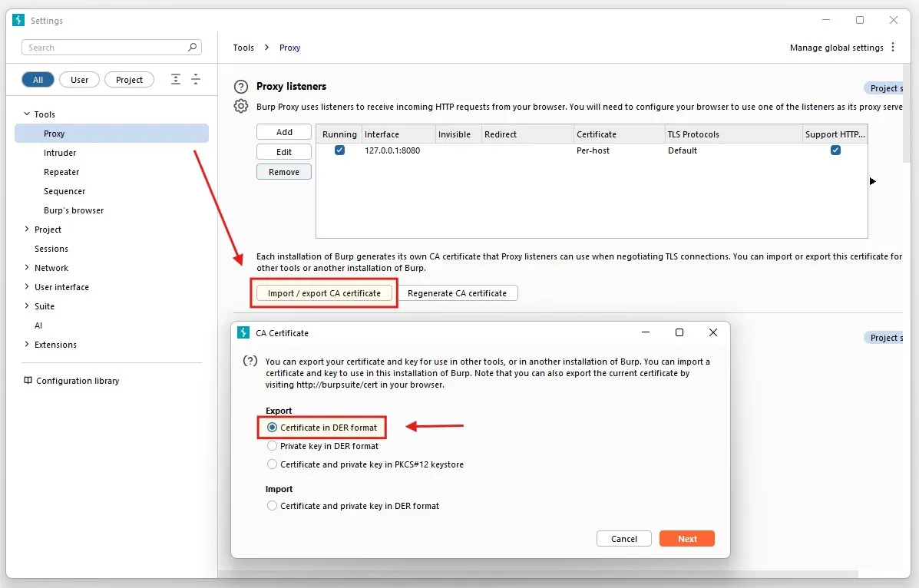Image resolution: width=919 pixels, height=588 pixels.
Task: Expand the Network tree section
Action: click(x=26, y=267)
